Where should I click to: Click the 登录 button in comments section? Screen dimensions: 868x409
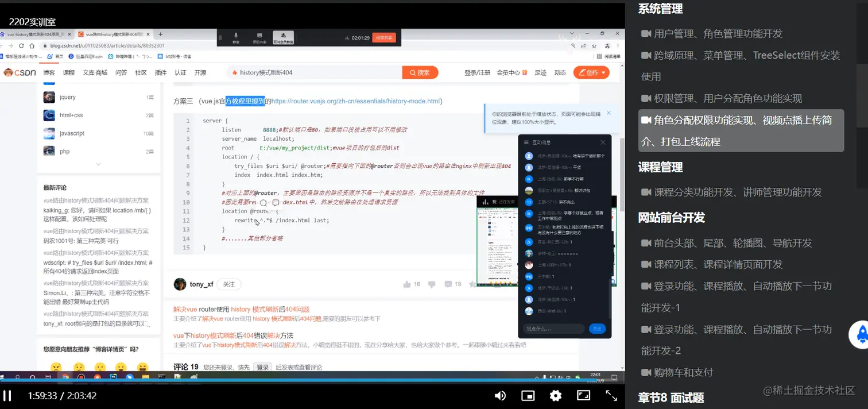pos(262,367)
